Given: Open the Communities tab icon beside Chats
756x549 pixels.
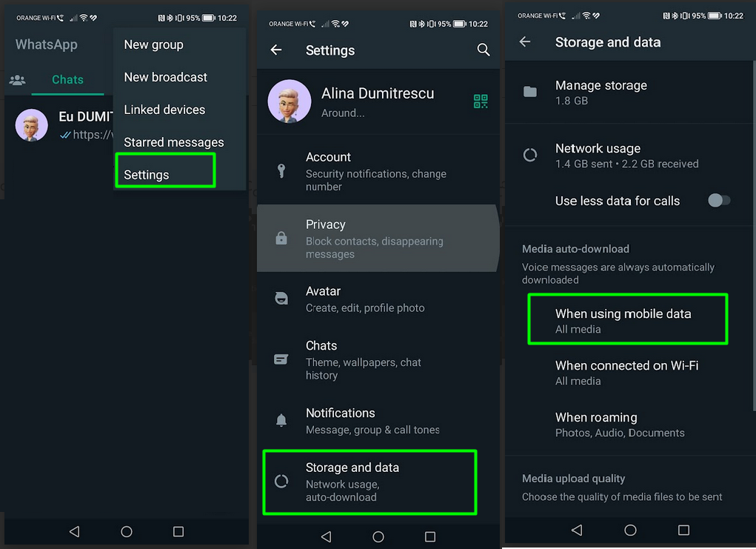Looking at the screenshot, I should point(17,79).
